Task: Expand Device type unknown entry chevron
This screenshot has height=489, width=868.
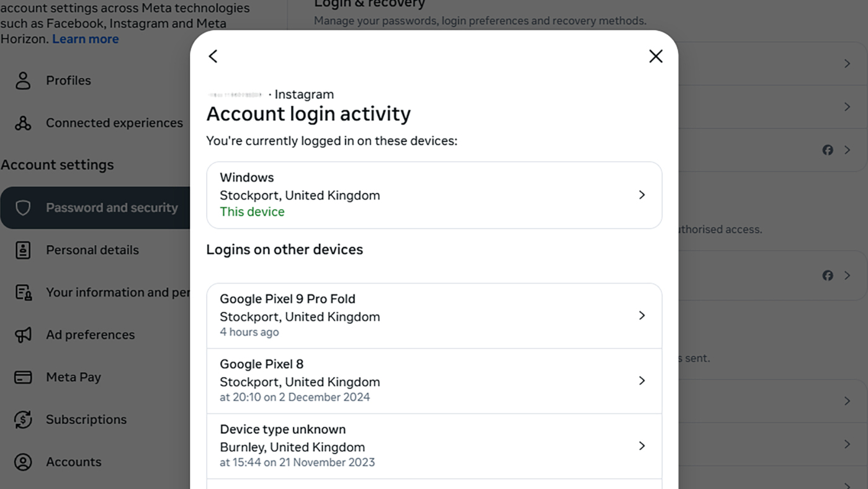Action: pyautogui.click(x=642, y=446)
